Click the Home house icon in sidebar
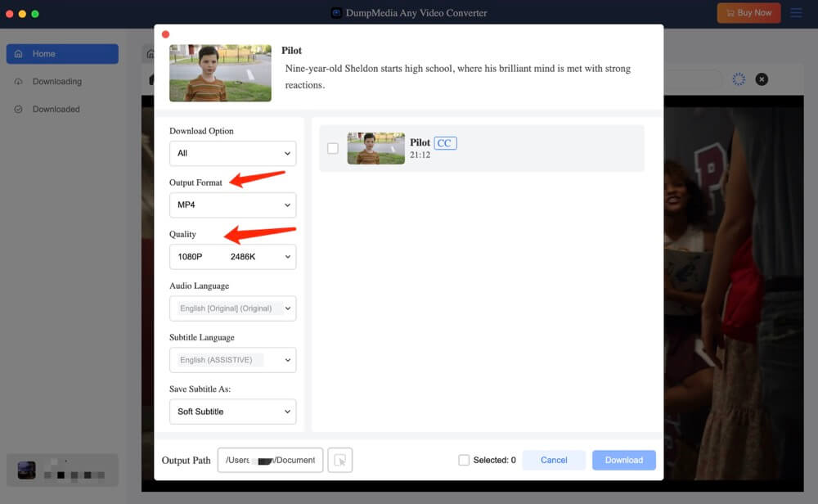 18,54
